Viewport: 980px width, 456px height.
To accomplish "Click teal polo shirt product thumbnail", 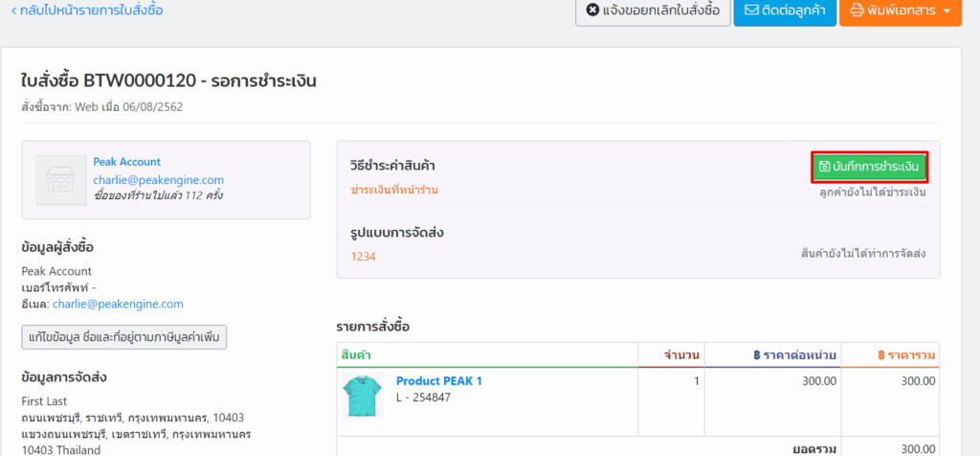I will coord(363,396).
